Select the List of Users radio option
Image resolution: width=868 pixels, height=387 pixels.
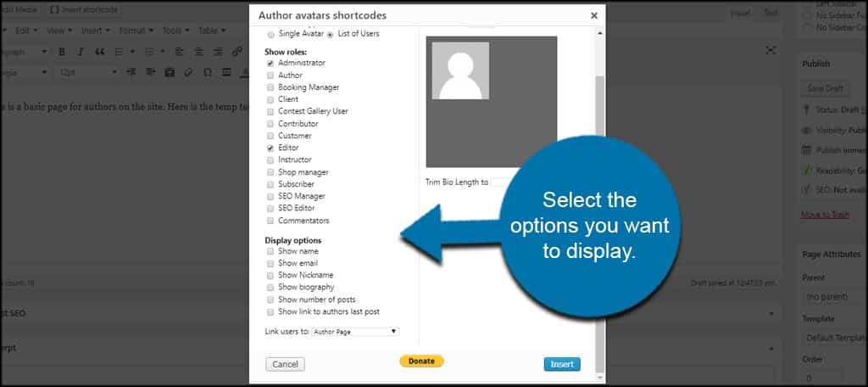(331, 35)
